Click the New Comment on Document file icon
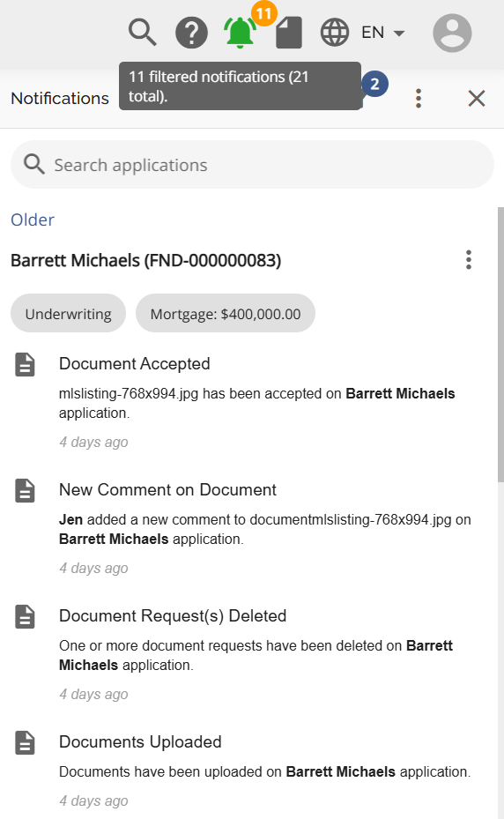 (x=25, y=490)
